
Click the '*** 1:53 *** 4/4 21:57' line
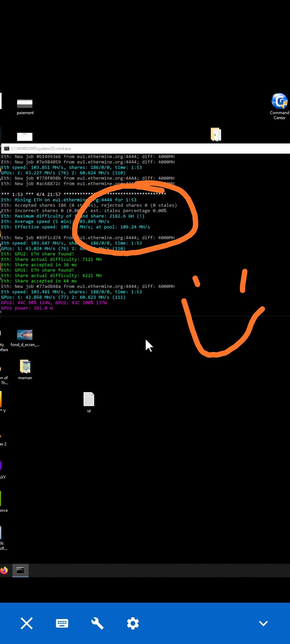tap(84, 194)
